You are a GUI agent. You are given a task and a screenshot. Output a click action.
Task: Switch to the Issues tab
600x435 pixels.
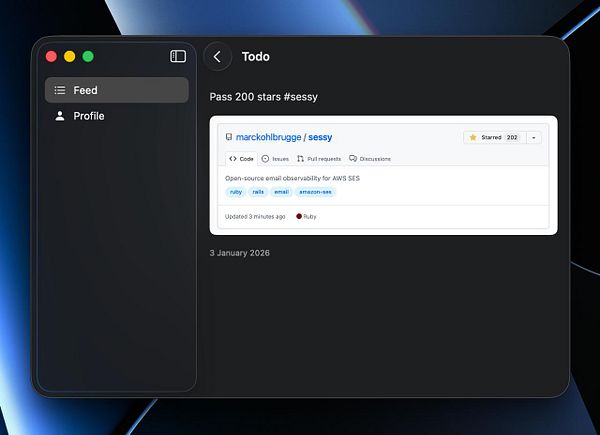(x=275, y=159)
